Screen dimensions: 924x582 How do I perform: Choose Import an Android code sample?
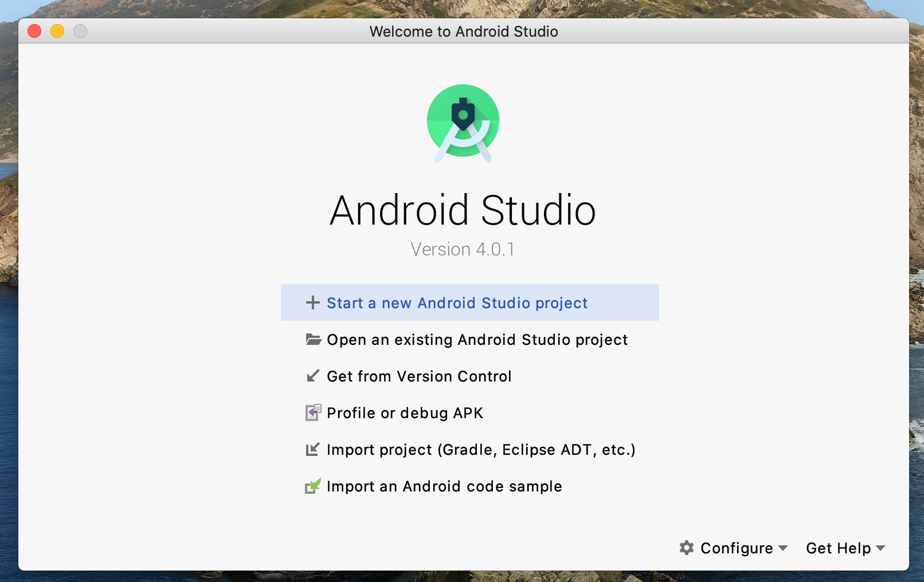(x=470, y=486)
